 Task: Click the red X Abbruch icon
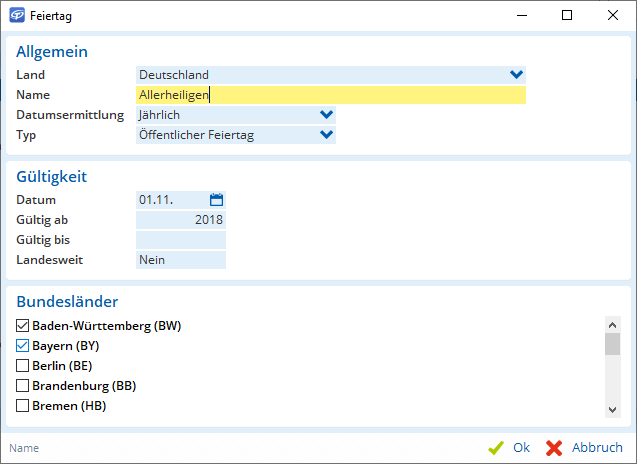click(x=554, y=448)
